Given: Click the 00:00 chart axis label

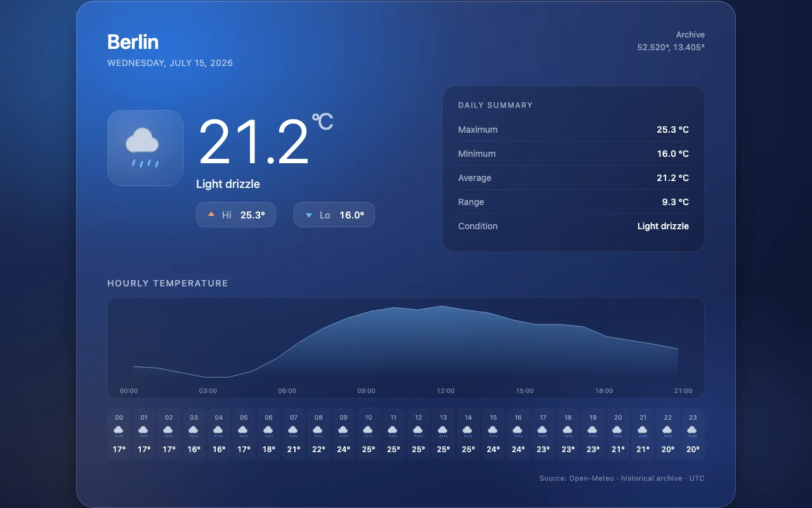Looking at the screenshot, I should click(x=129, y=391).
